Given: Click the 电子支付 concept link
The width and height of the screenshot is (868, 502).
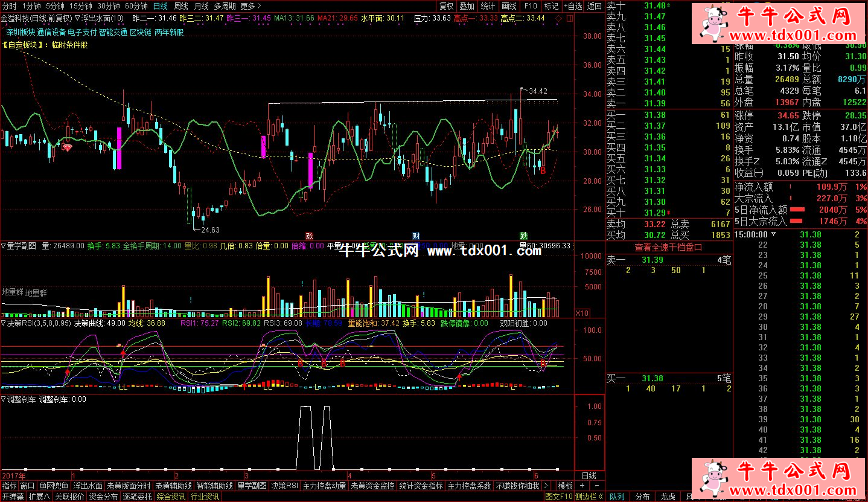Looking at the screenshot, I should pos(81,32).
